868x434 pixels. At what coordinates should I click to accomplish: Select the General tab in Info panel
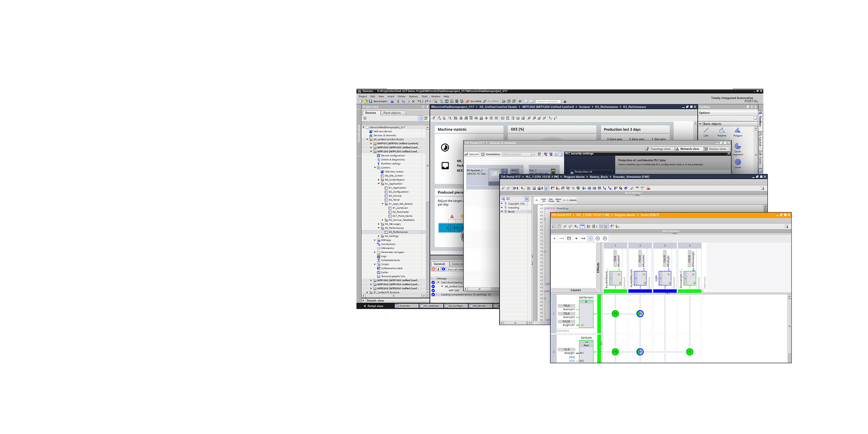coord(439,264)
